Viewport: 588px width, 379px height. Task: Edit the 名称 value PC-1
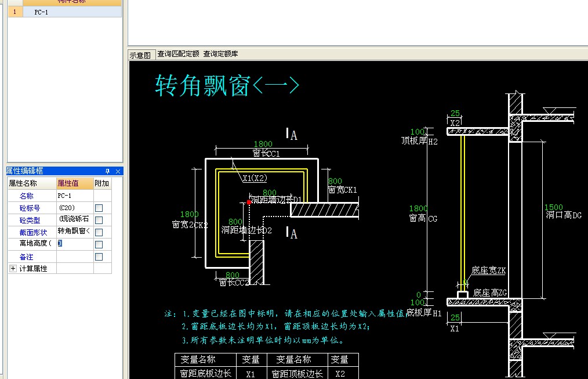click(75, 196)
